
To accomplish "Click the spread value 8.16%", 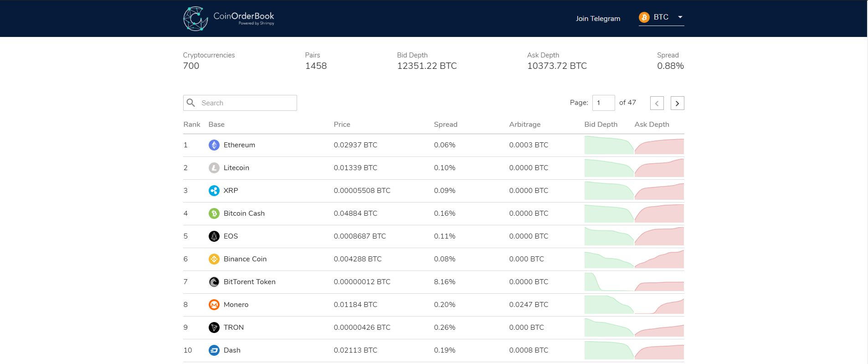I will 445,282.
